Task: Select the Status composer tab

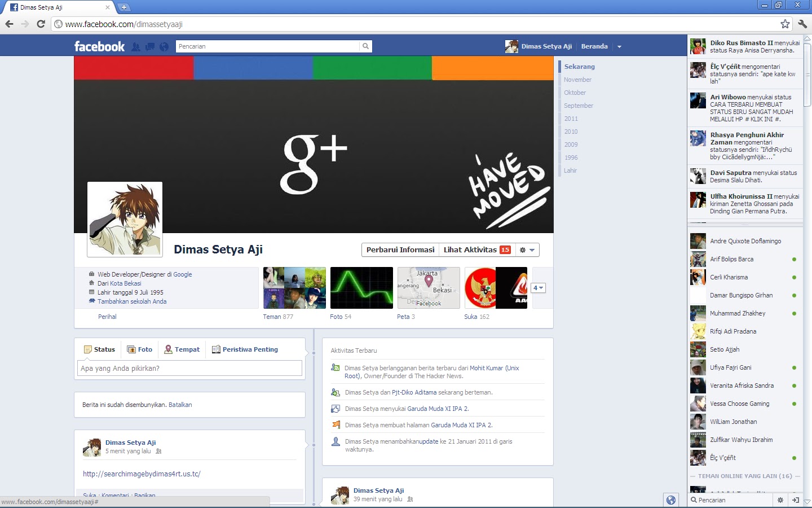Action: coord(99,349)
